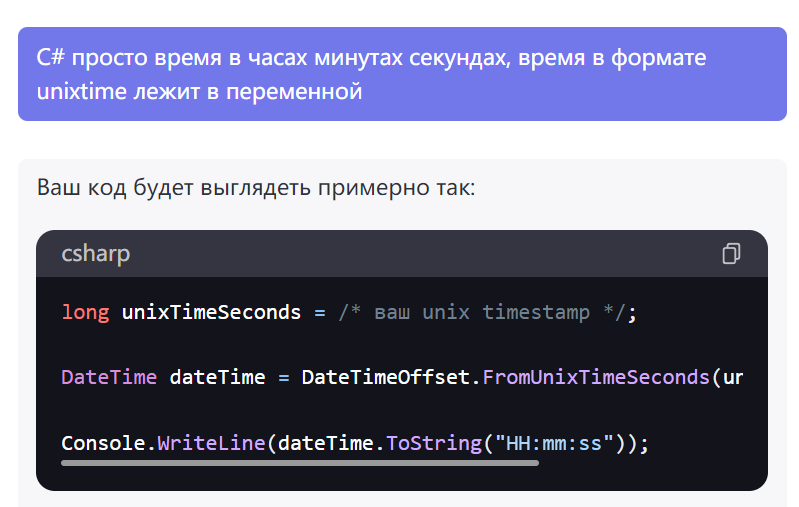Viewport: 799px width, 507px height.
Task: Click the C# text in the user message
Action: (51, 57)
